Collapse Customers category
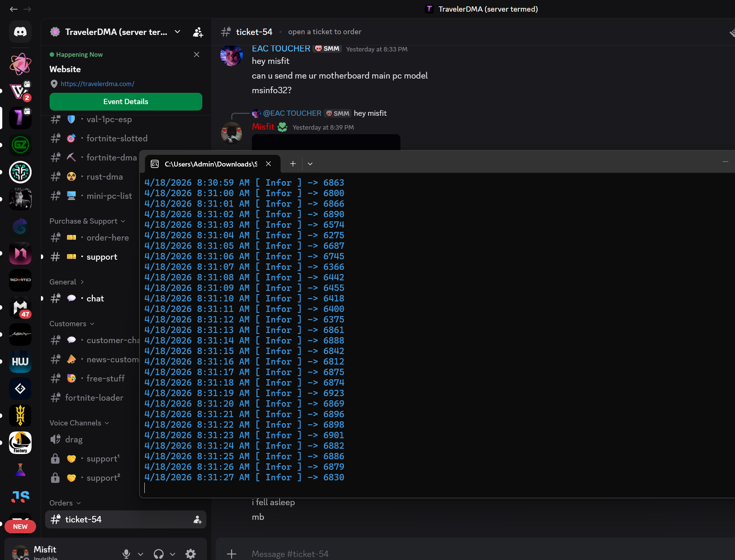The image size is (735, 560). tap(72, 324)
